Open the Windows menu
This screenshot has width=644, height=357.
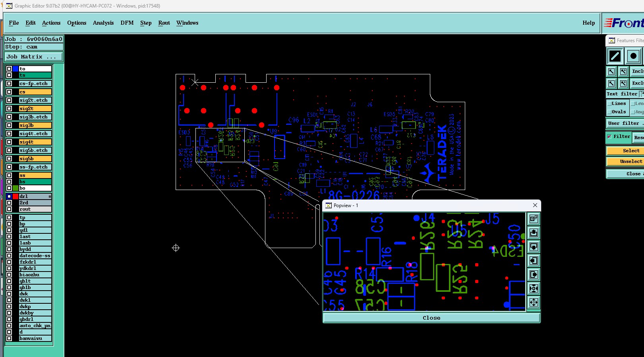coord(188,23)
